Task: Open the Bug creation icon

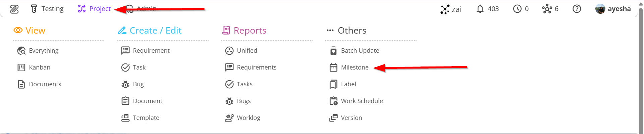Action: [125, 84]
